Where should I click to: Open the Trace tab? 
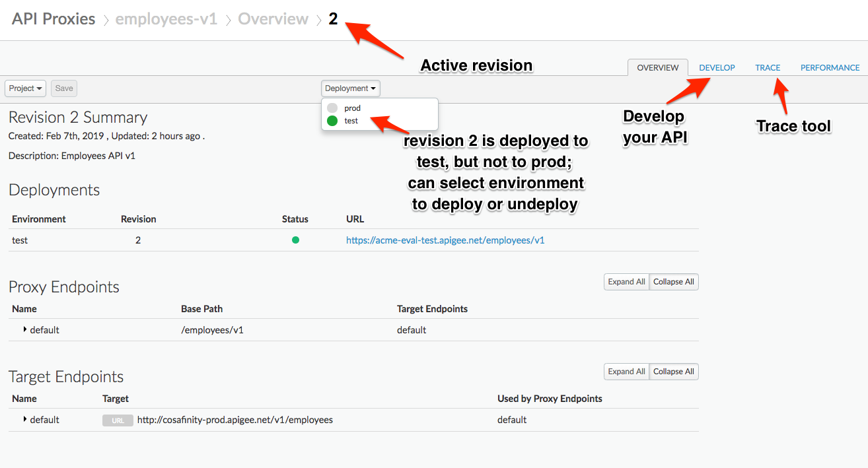[x=768, y=67]
